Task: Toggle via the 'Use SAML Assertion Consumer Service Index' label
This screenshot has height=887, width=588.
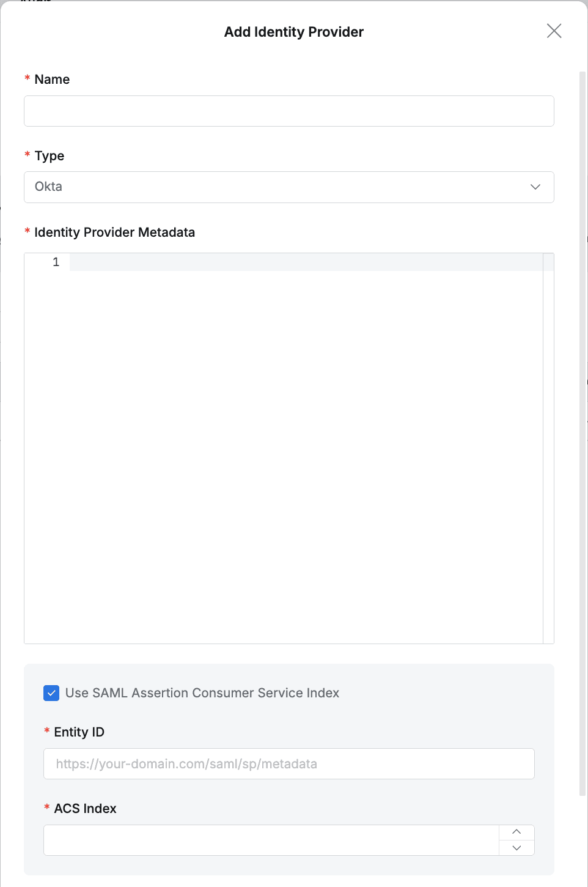Action: point(202,693)
